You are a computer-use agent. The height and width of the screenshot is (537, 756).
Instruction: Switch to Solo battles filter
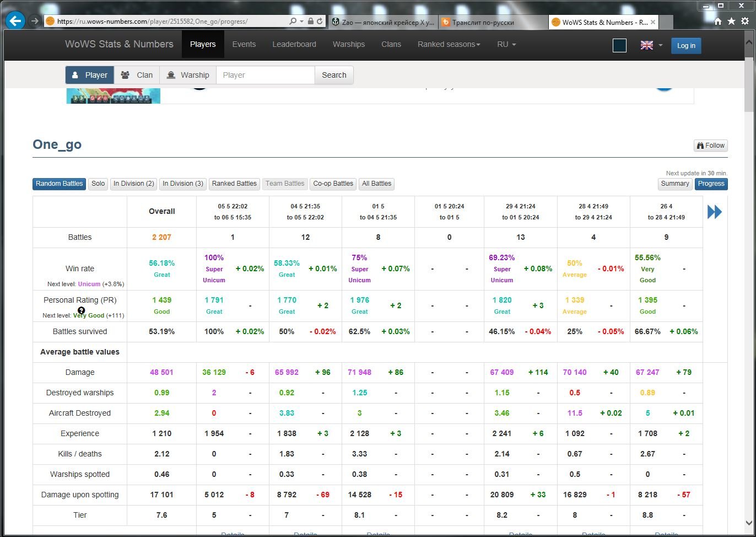point(98,184)
